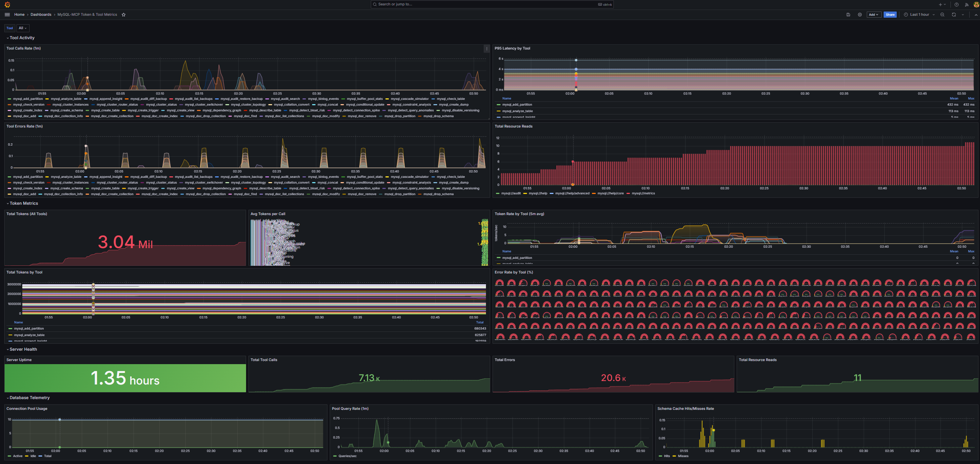980x464 pixels.
Task: Toggle Misses series in Schema Cache legend
Action: pos(683,456)
